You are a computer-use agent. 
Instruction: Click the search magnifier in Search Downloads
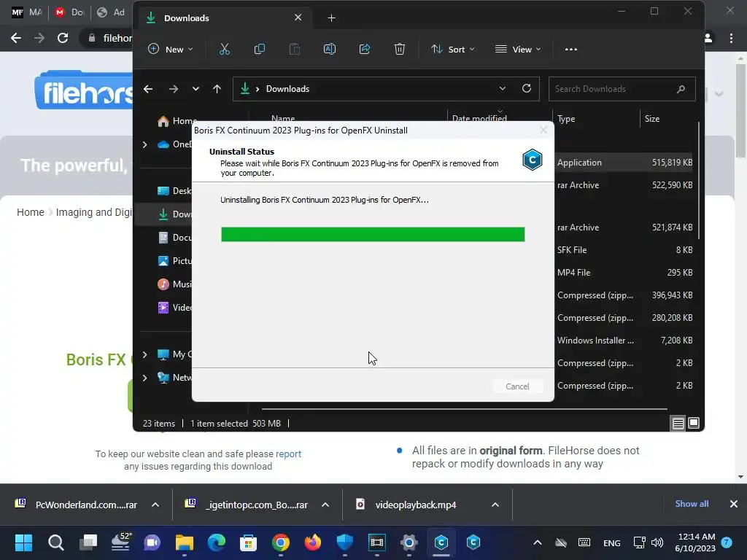coord(681,89)
